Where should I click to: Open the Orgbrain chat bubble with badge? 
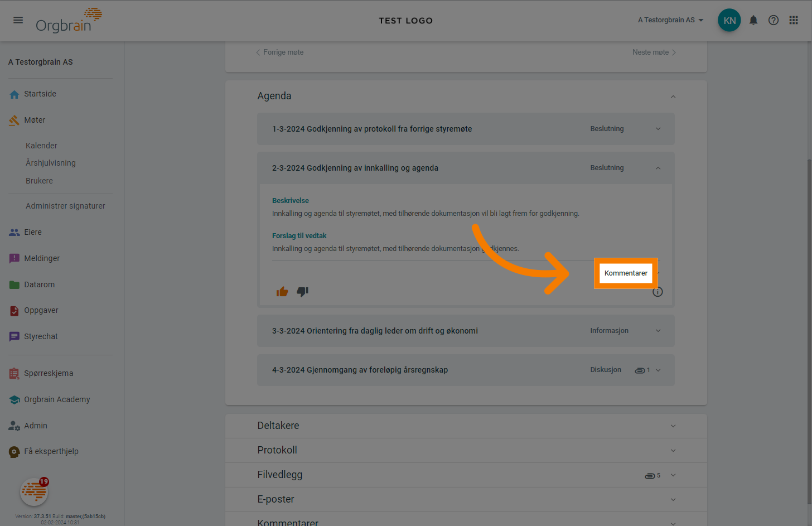[x=34, y=492]
